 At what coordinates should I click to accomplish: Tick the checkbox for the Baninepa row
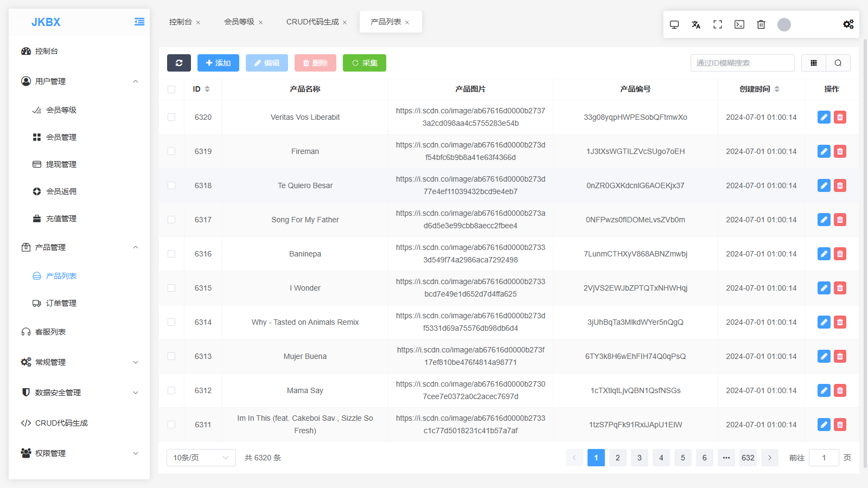tap(171, 254)
